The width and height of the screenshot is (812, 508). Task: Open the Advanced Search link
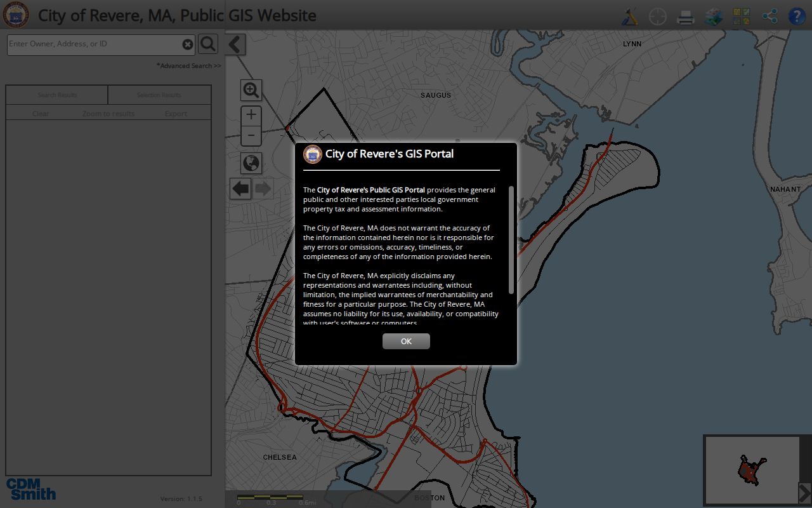click(x=189, y=66)
